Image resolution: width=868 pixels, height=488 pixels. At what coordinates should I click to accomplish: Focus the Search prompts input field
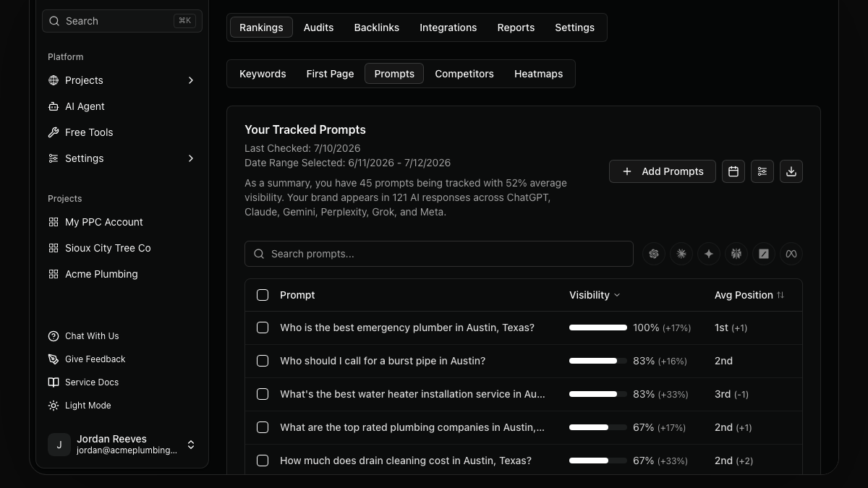coord(439,254)
